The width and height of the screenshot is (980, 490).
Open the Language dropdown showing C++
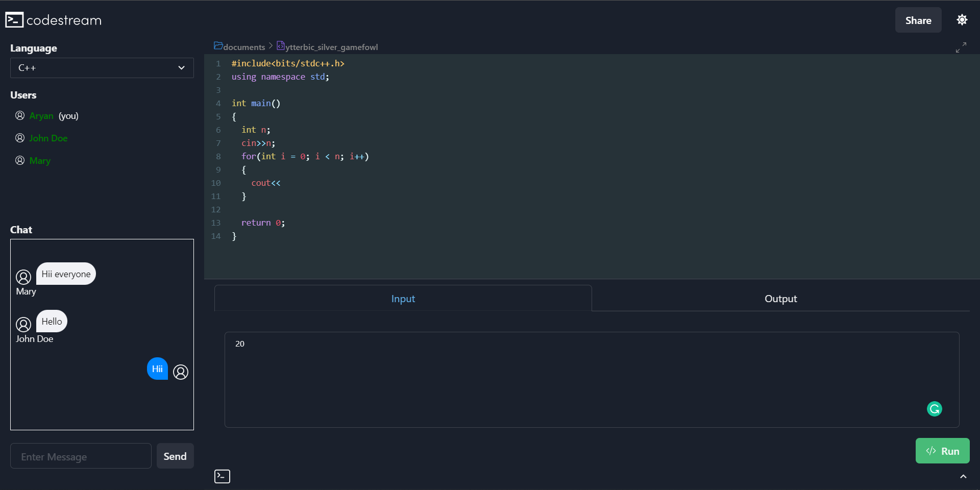[102, 68]
